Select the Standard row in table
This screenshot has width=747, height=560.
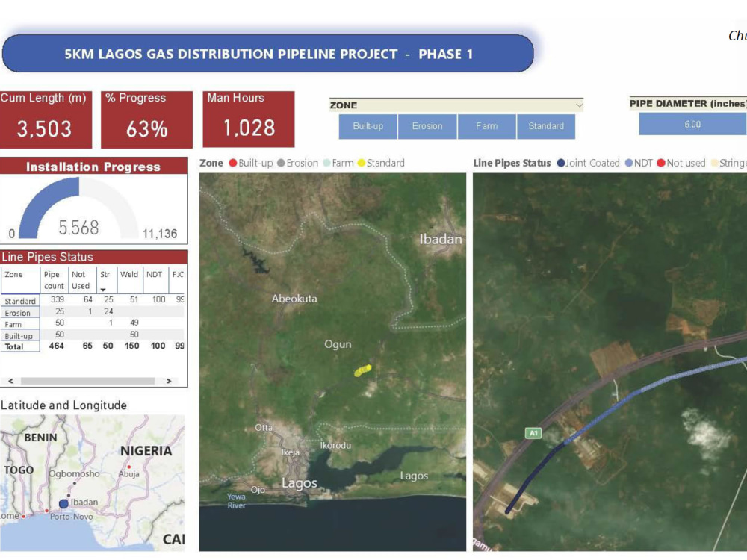click(93, 300)
